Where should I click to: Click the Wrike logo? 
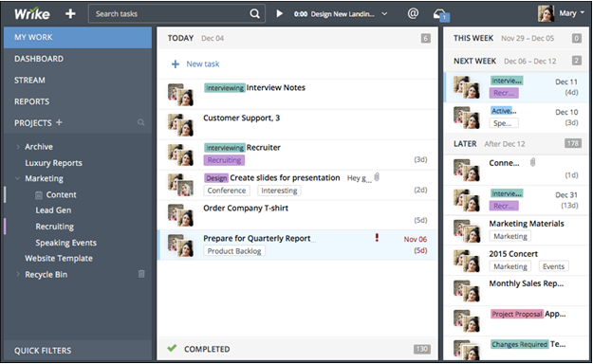[x=32, y=14]
